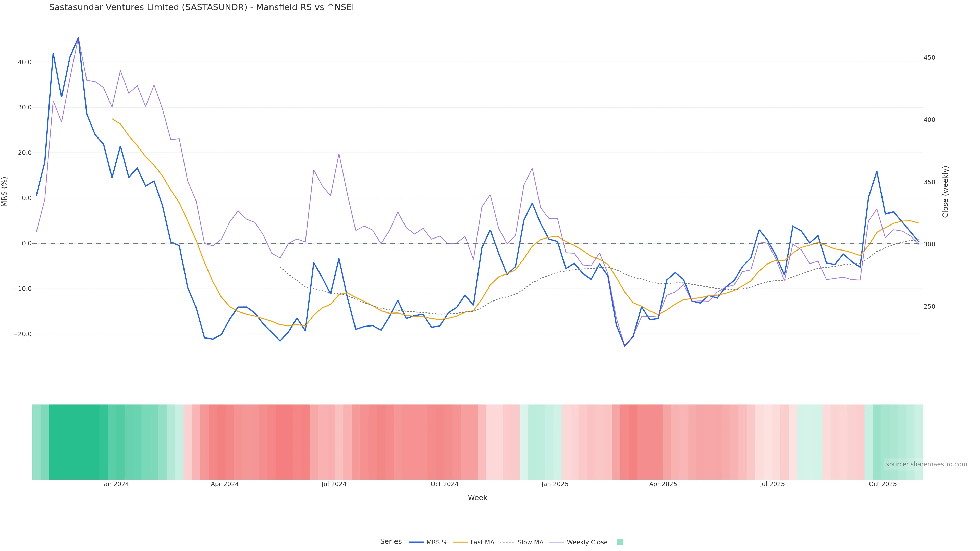Click the purple Weekly Close line icon in legend

[x=557, y=542]
